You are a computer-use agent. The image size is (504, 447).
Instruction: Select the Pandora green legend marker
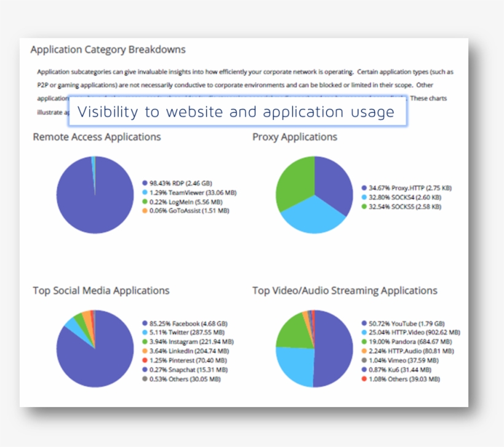coord(363,341)
